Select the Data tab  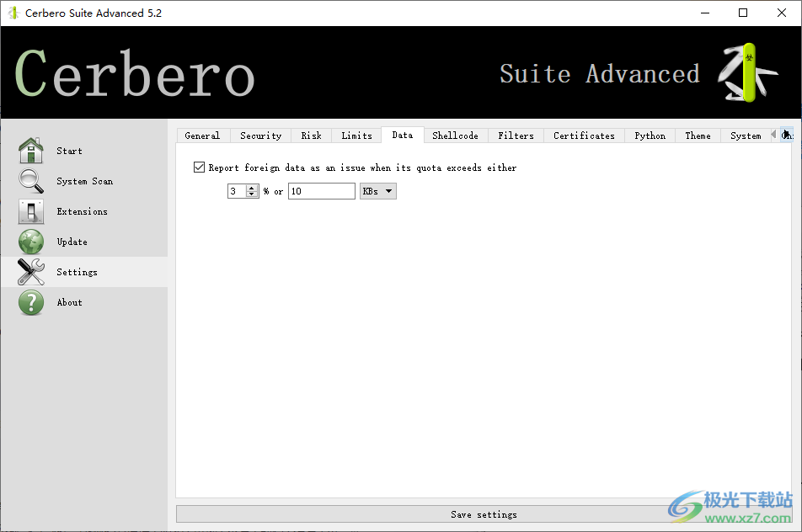tap(403, 135)
